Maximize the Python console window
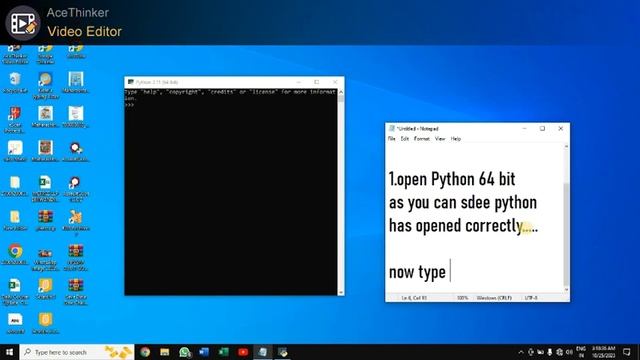640x360 pixels. pos(316,82)
